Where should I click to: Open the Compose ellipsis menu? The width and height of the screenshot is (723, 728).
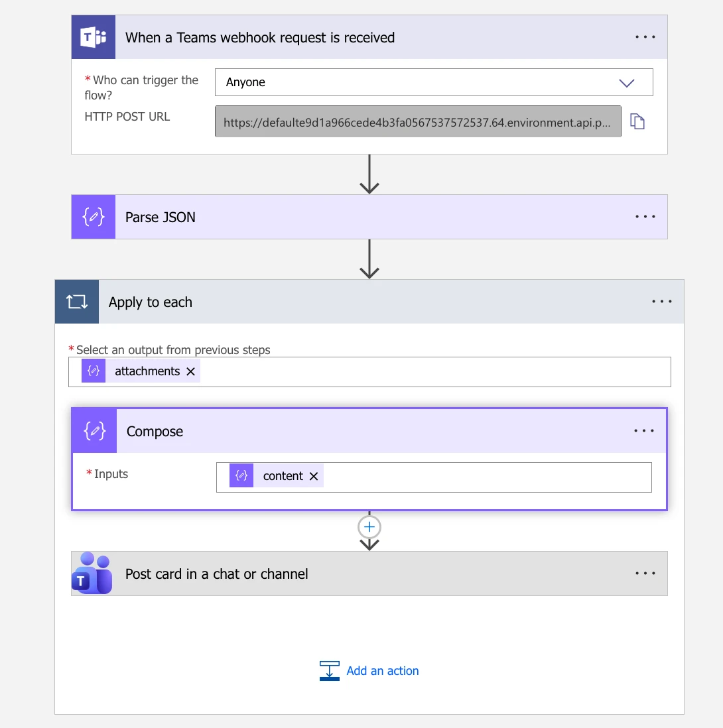coord(643,431)
